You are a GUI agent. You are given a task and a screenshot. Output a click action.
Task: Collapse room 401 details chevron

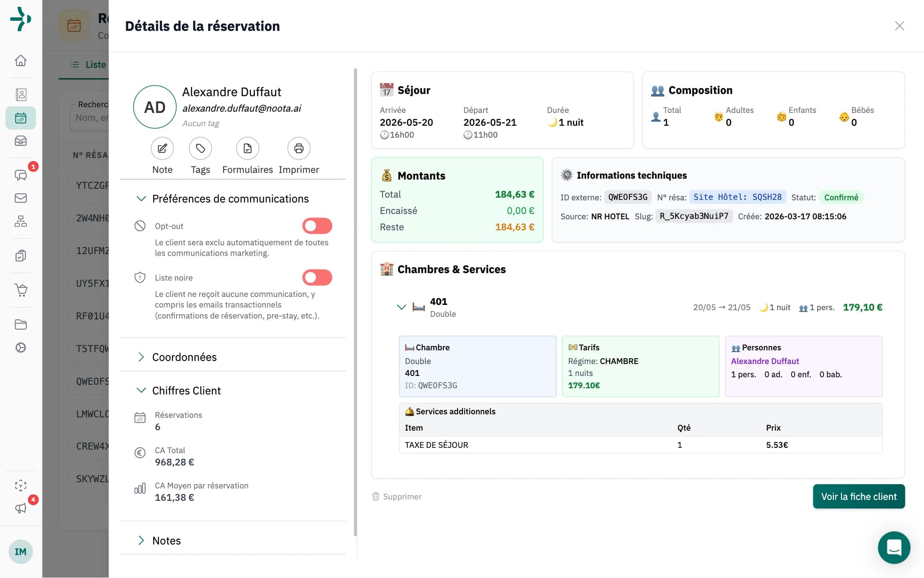(402, 307)
